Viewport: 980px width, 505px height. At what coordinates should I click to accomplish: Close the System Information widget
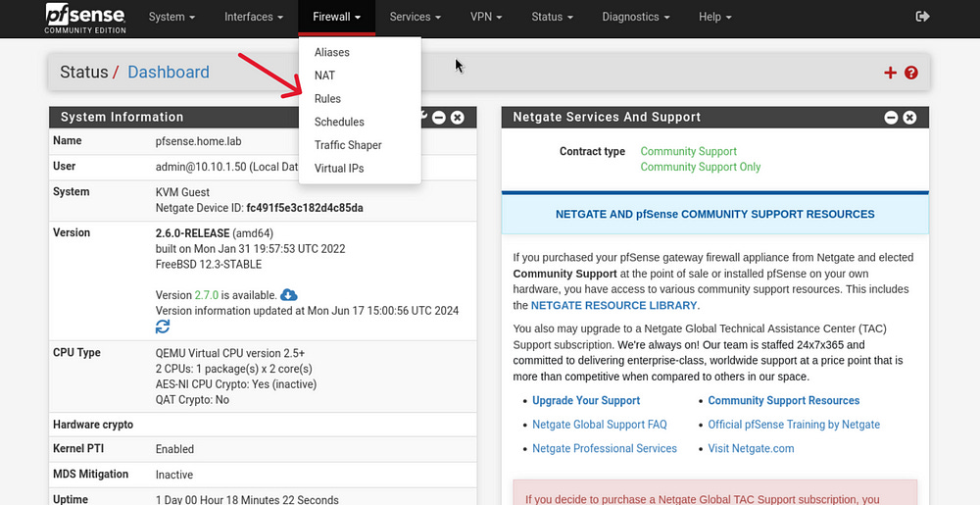(x=458, y=118)
